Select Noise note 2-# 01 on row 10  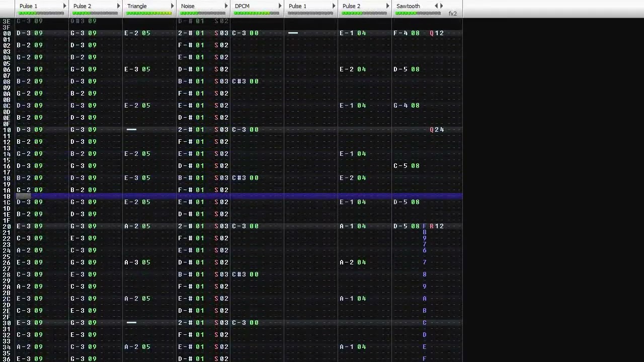(191, 130)
